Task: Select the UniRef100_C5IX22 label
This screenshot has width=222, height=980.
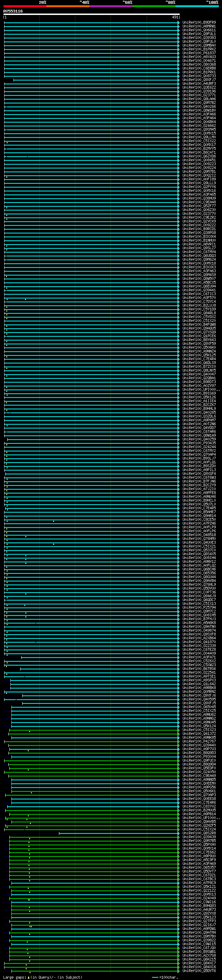Action: (x=199, y=141)
